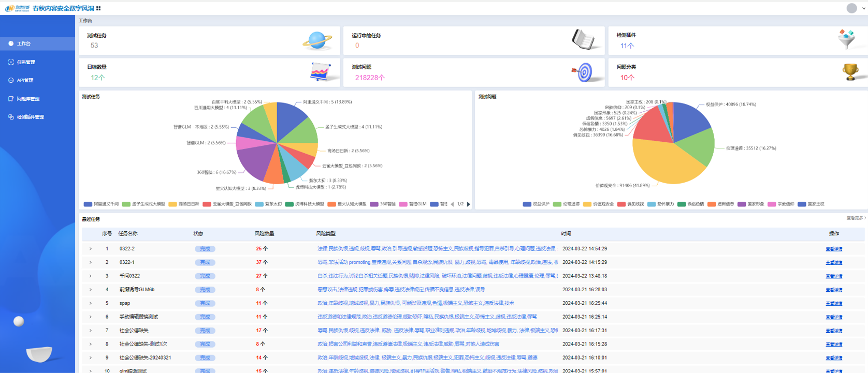868x373 pixels.
Task: Open 查看详情 for task 社会公德缺失-20240321
Action: [834, 358]
